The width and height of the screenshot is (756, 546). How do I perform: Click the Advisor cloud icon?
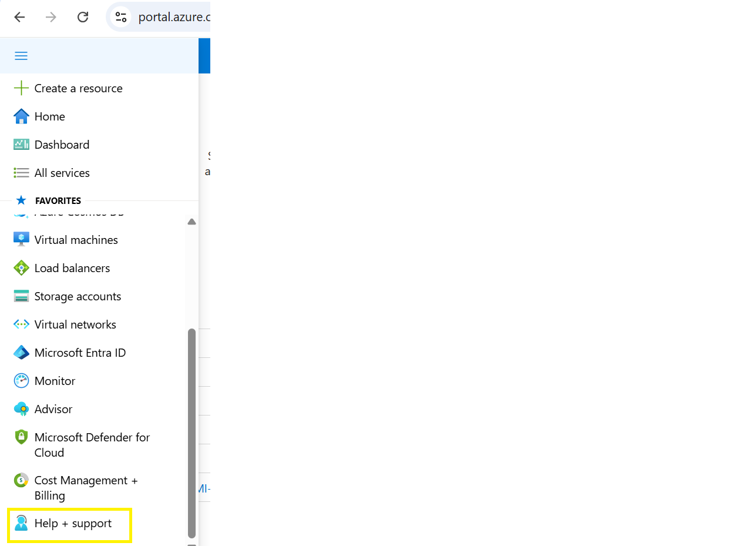click(x=21, y=409)
